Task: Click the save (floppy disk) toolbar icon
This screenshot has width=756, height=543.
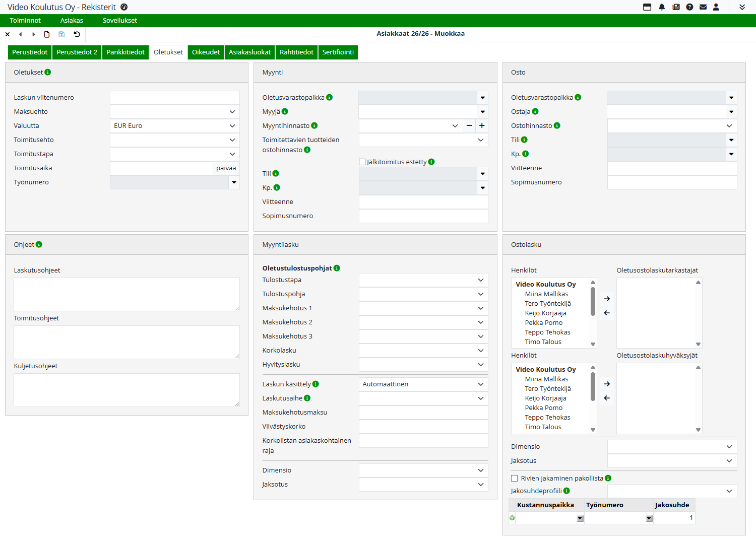Action: (61, 34)
